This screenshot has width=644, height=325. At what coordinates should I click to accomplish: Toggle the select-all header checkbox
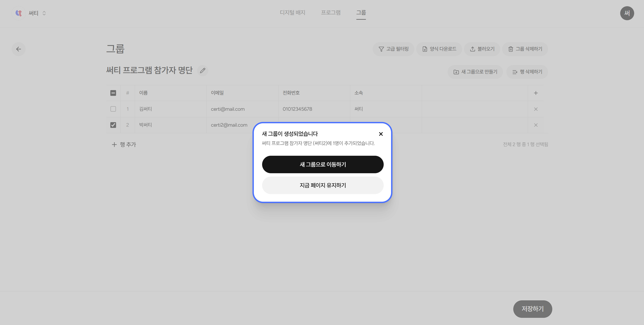click(x=113, y=93)
